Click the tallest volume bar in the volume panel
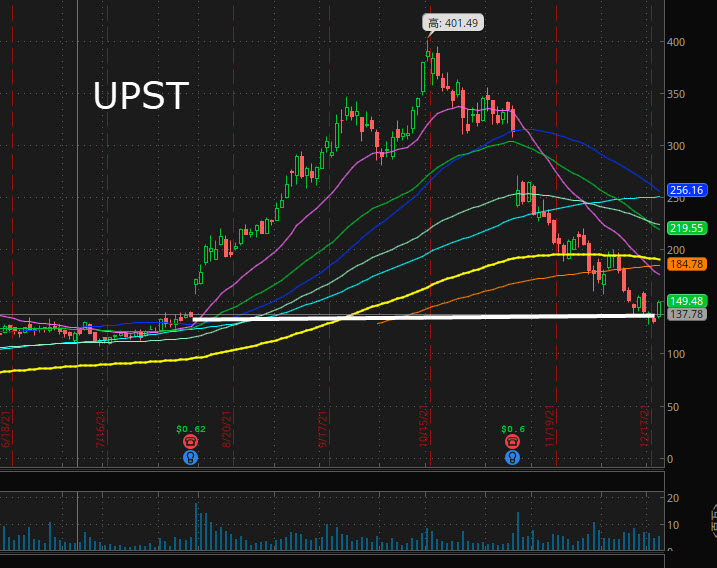This screenshot has height=568, width=717. [196, 527]
